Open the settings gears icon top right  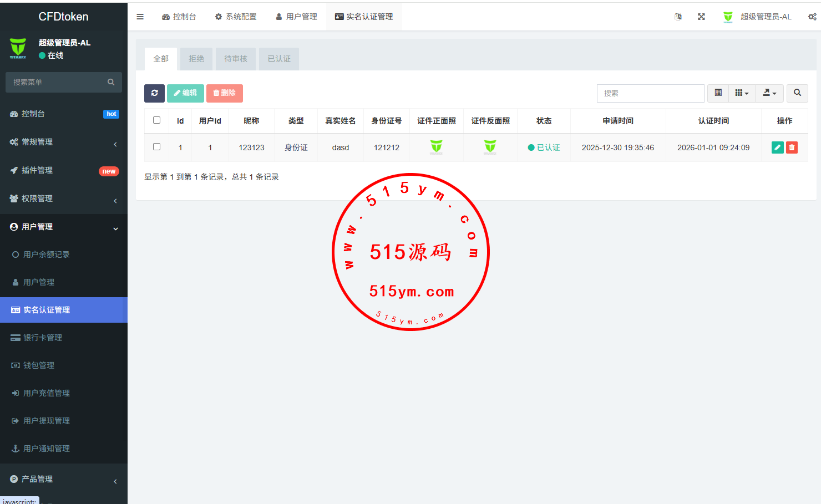coord(812,17)
